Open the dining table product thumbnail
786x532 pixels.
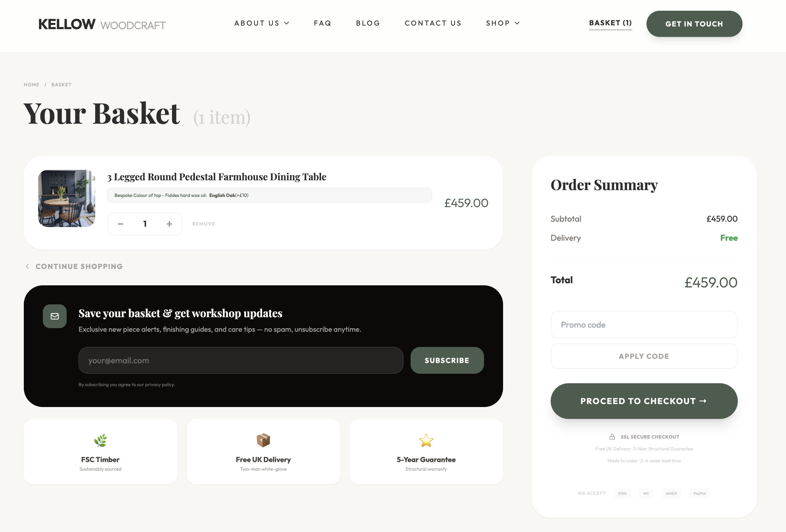67,198
